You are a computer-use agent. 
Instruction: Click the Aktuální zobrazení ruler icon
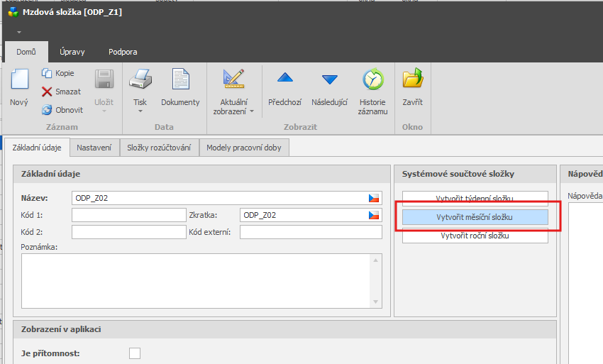234,79
